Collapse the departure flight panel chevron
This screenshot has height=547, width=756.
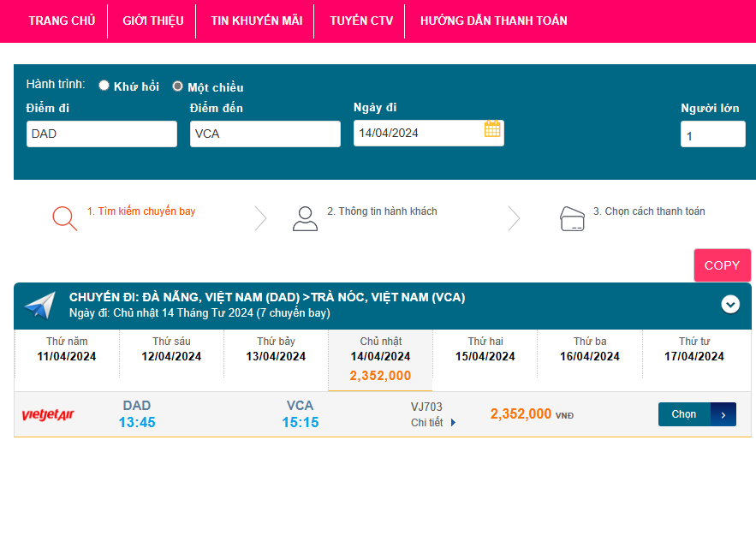(730, 304)
